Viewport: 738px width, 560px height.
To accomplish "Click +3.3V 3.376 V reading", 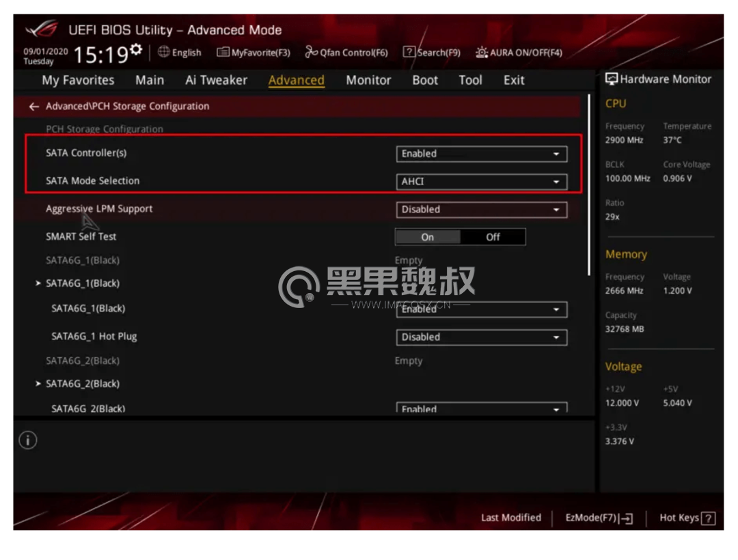I will click(x=619, y=441).
